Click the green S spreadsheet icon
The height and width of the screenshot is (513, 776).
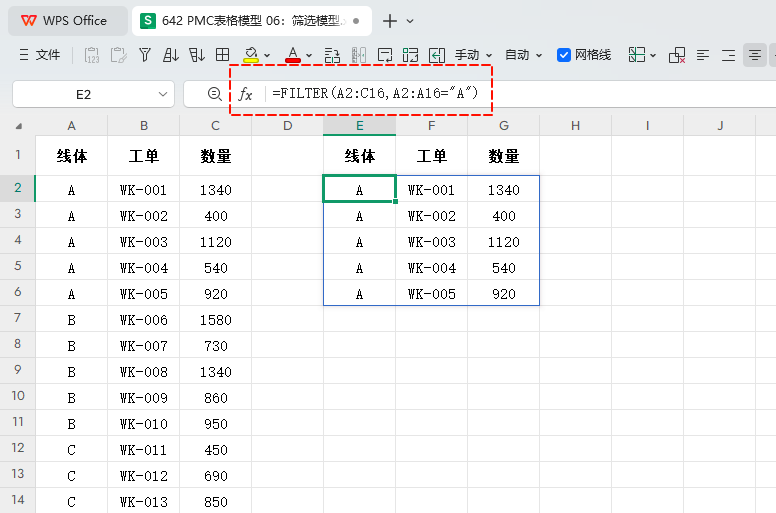[147, 21]
